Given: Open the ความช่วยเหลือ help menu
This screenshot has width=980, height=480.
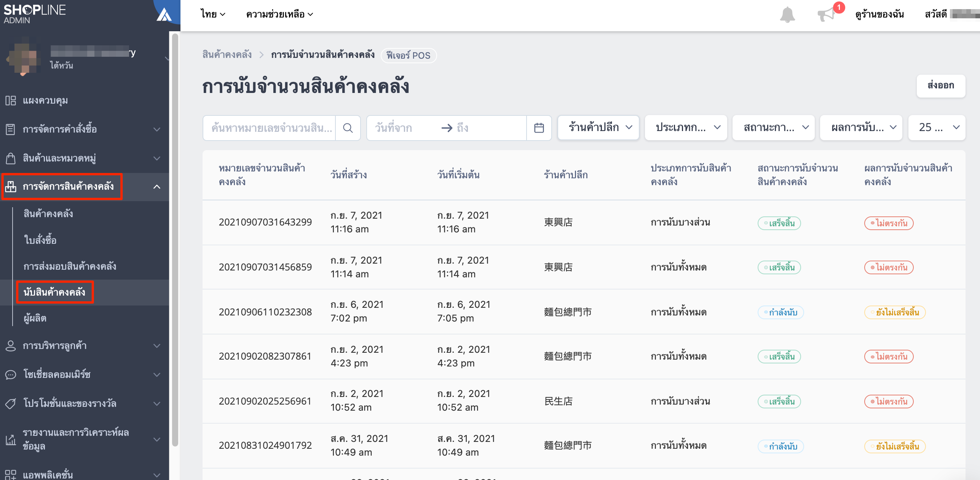Looking at the screenshot, I should (x=279, y=14).
